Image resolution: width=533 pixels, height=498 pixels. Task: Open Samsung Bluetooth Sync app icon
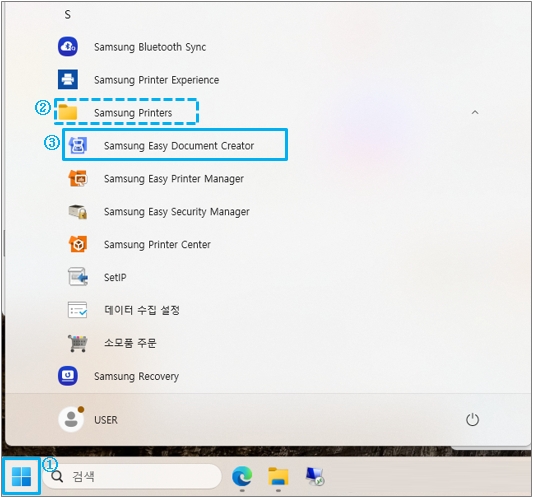click(68, 47)
